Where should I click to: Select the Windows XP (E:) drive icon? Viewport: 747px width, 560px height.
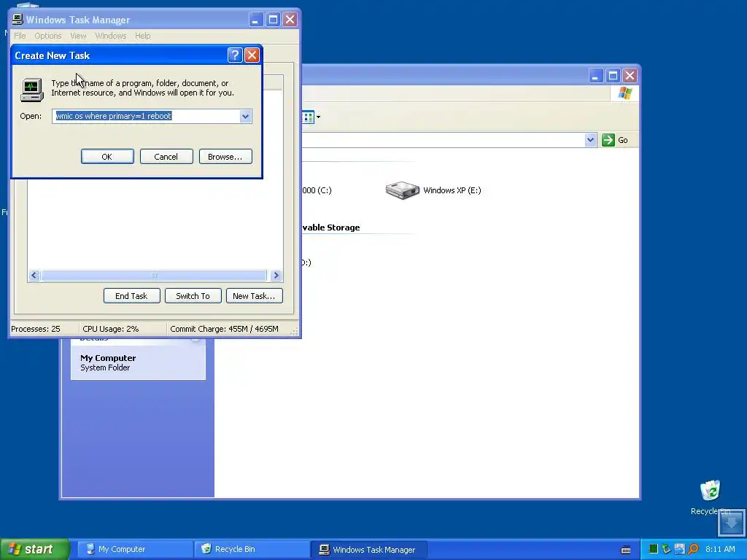coord(403,190)
